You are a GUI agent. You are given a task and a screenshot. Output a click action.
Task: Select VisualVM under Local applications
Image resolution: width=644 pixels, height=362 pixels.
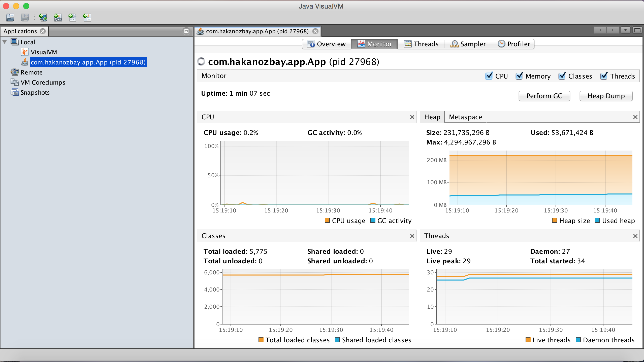pos(44,52)
